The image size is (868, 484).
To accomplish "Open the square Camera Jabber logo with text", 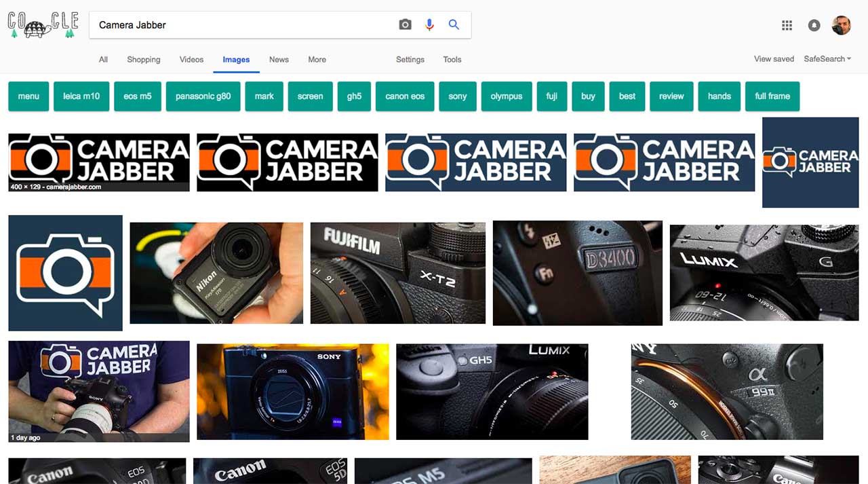I will 810,162.
